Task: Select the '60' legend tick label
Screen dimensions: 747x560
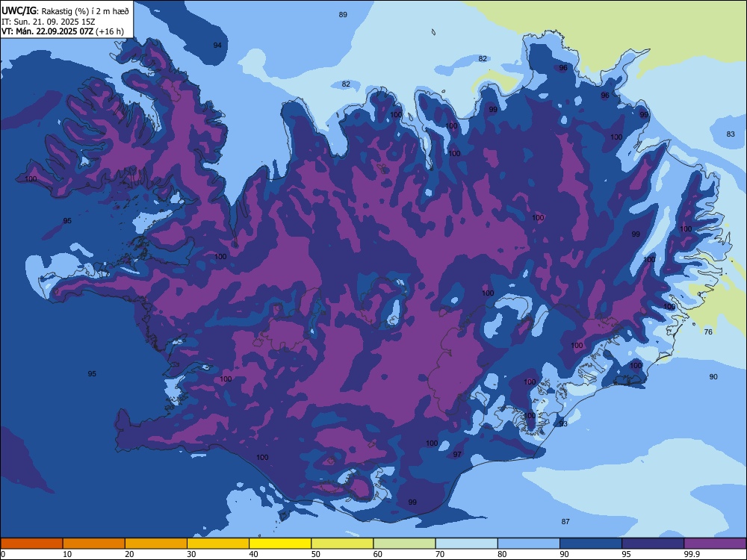Action: (378, 554)
